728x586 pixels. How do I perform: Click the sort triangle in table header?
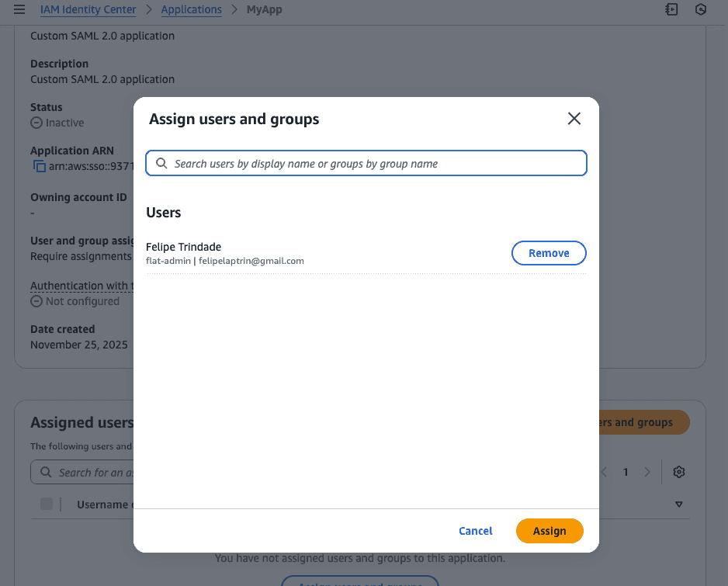679,505
